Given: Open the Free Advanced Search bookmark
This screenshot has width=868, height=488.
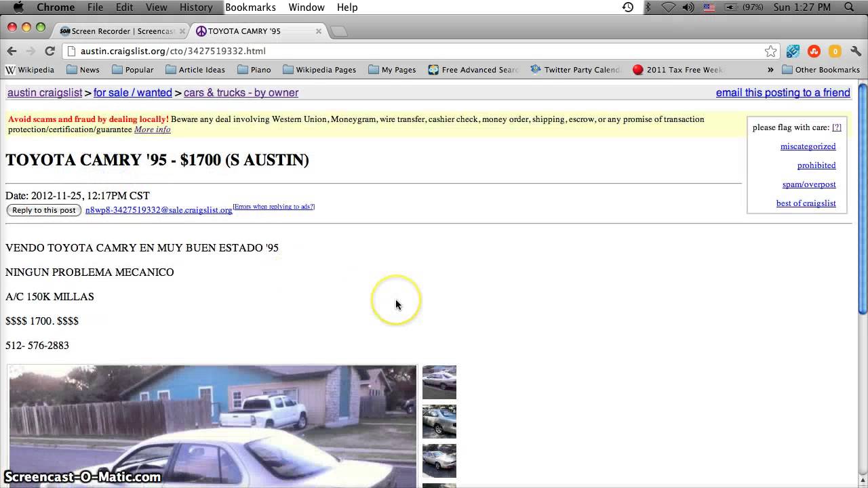Looking at the screenshot, I should 473,70.
